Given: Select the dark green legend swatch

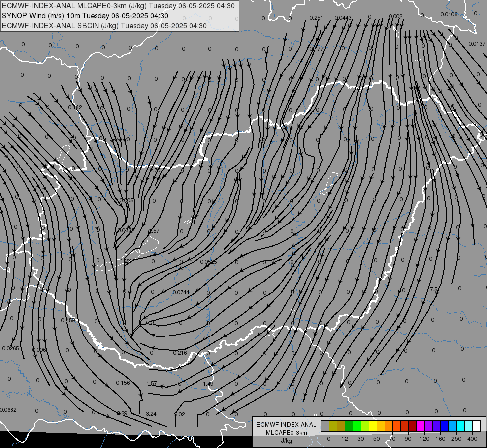Looking at the screenshot, I should click(349, 426).
